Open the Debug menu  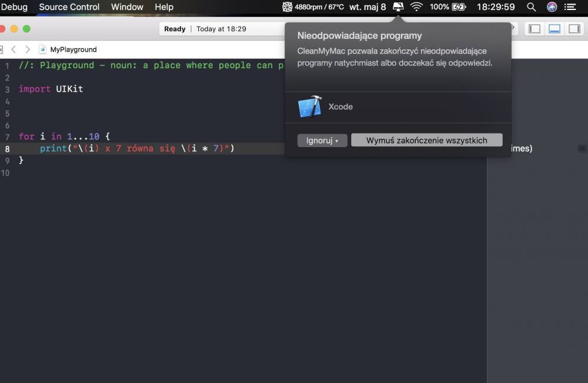tap(14, 6)
